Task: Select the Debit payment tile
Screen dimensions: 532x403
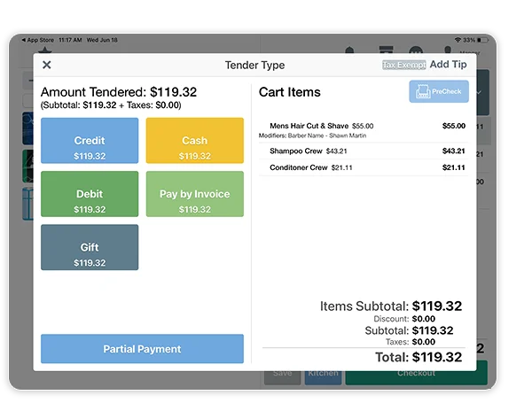Action: (90, 194)
